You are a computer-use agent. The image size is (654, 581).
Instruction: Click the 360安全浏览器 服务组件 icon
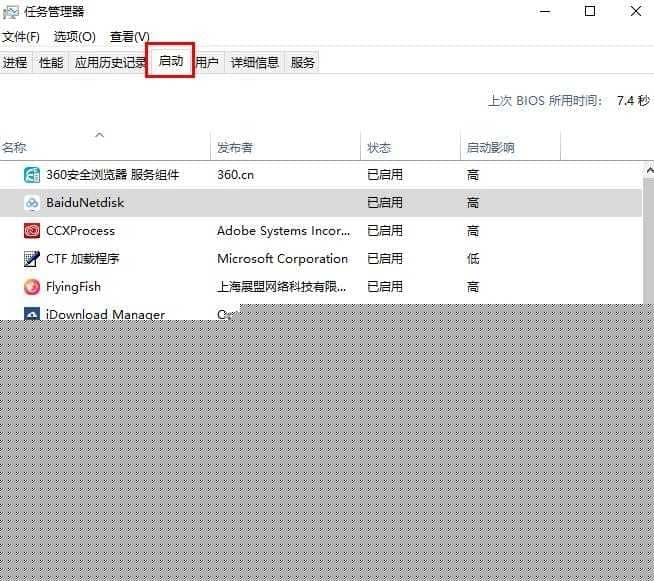(32, 175)
